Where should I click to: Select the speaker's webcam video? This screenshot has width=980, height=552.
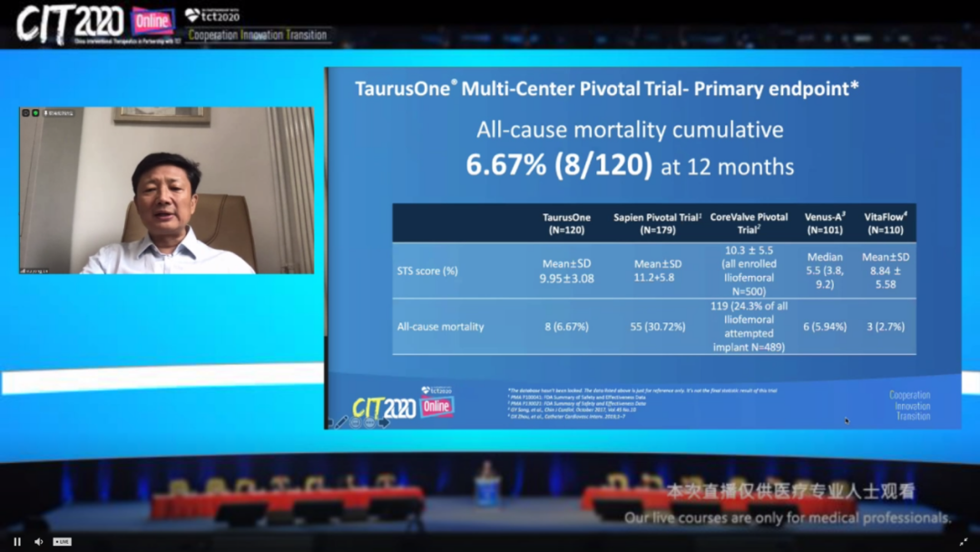coord(166,190)
